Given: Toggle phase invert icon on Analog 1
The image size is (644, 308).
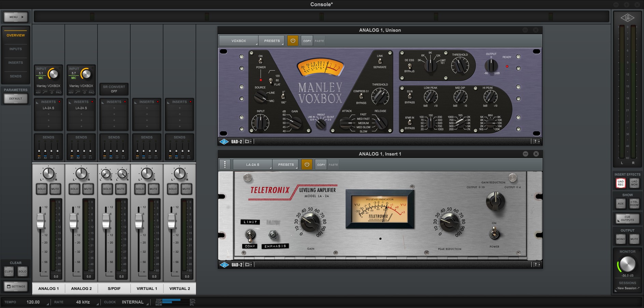Looking at the screenshot, I should pos(52,92).
